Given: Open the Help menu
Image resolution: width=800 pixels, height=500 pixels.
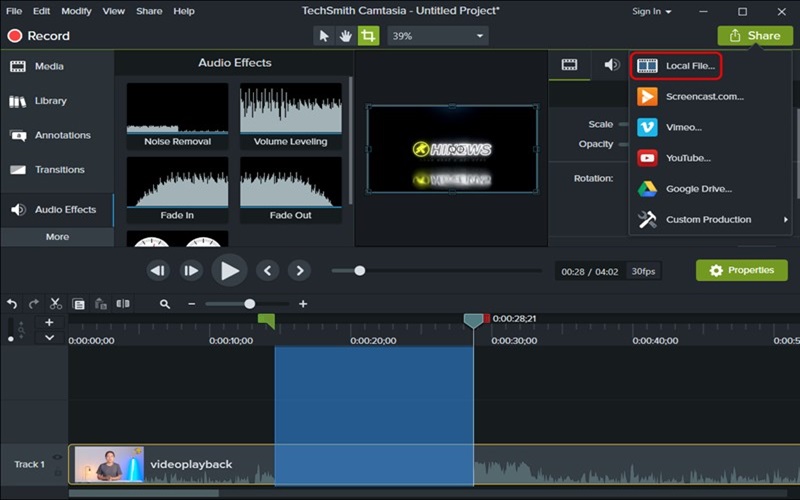Looking at the screenshot, I should (x=184, y=11).
